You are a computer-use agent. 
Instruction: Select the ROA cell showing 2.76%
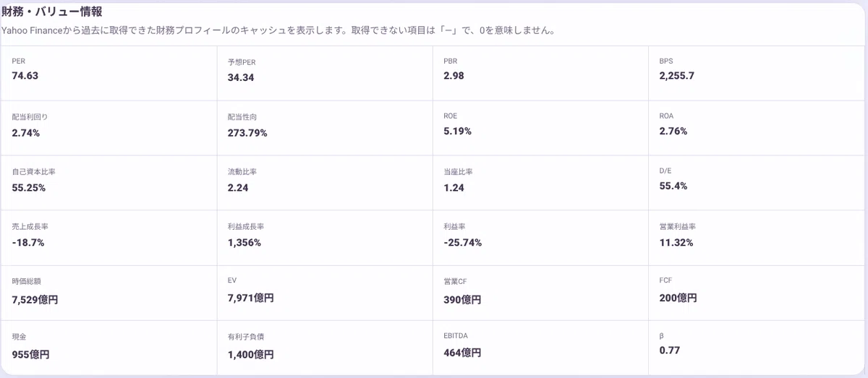click(758, 128)
